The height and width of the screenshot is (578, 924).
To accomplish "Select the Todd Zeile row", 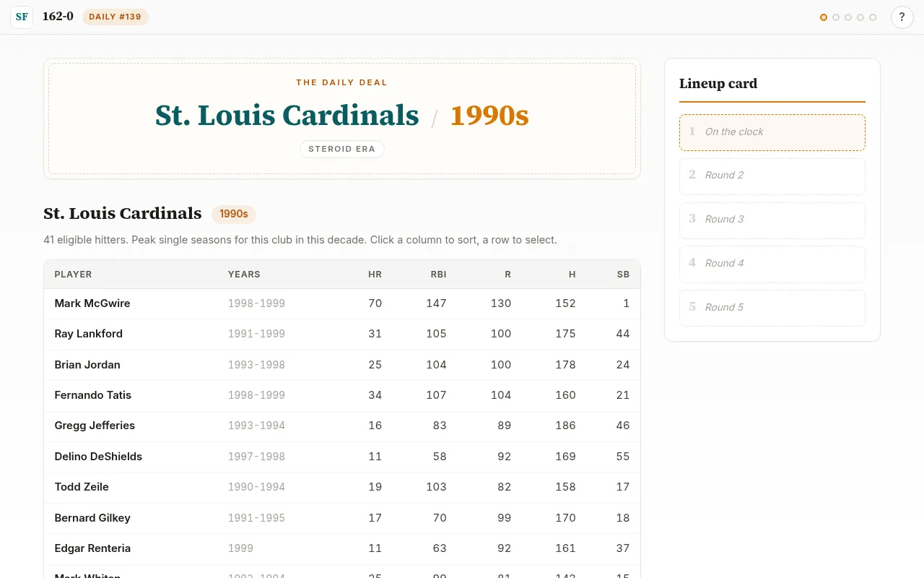I will 342,487.
